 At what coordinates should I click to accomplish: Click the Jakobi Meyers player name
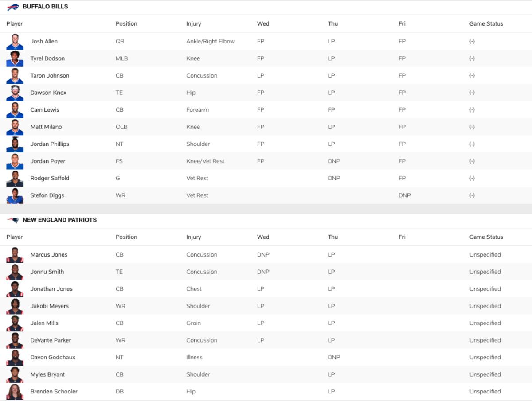[x=50, y=306]
